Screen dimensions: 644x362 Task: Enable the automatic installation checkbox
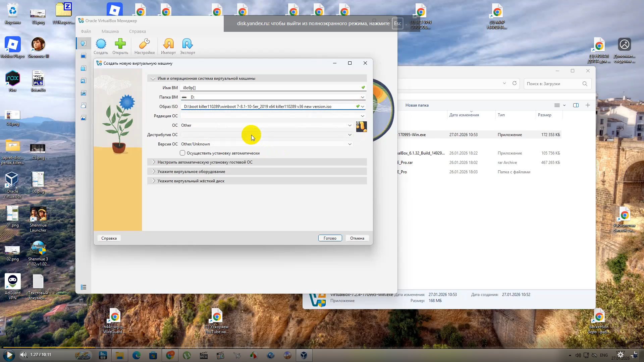tap(182, 153)
